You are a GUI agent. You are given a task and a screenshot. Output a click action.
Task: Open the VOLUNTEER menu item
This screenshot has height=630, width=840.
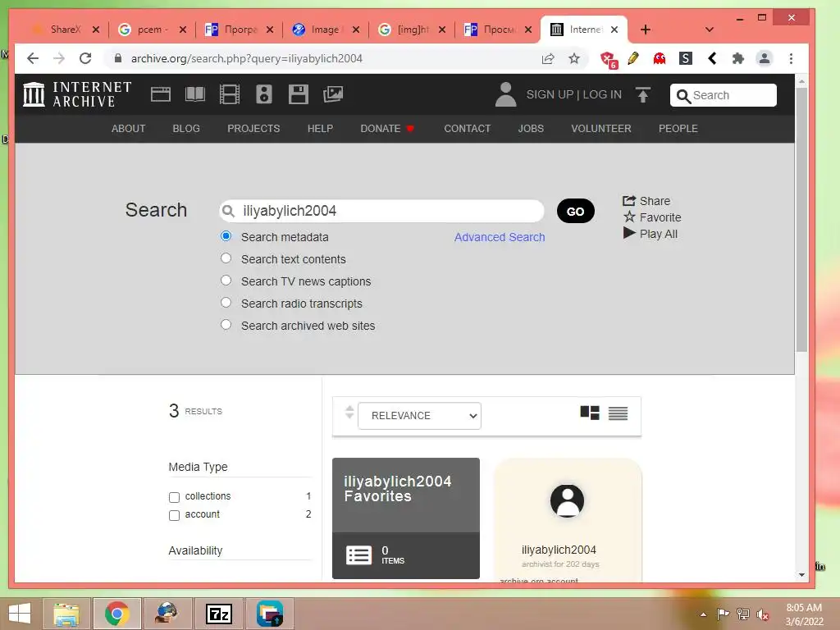601,129
